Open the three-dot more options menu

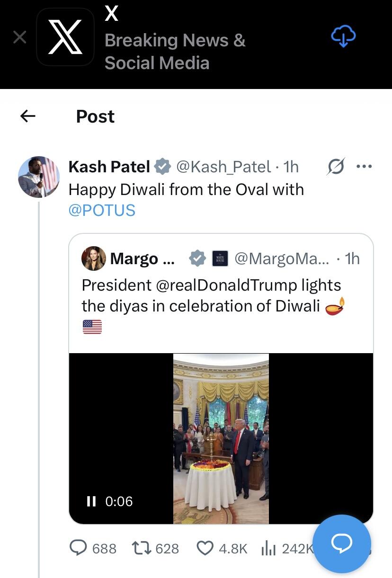364,167
